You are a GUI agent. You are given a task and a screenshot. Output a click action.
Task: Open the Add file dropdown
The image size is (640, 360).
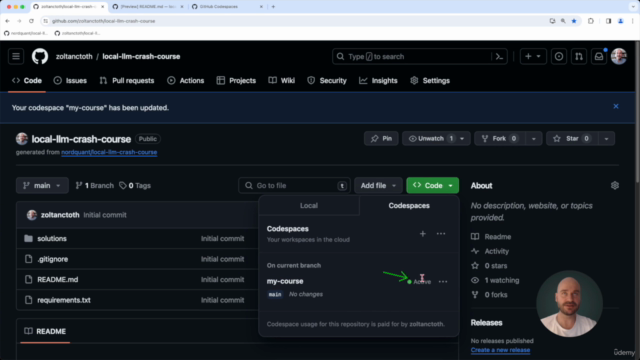[378, 186]
